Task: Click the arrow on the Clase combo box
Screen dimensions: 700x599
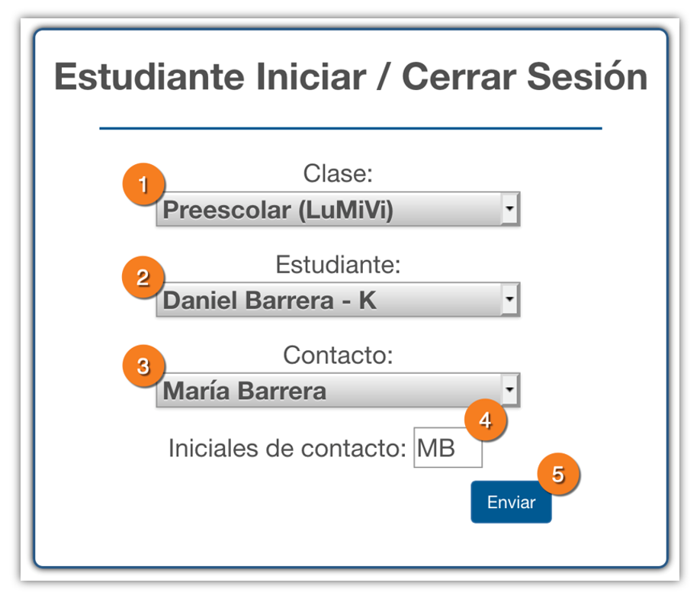Action: pyautogui.click(x=510, y=209)
